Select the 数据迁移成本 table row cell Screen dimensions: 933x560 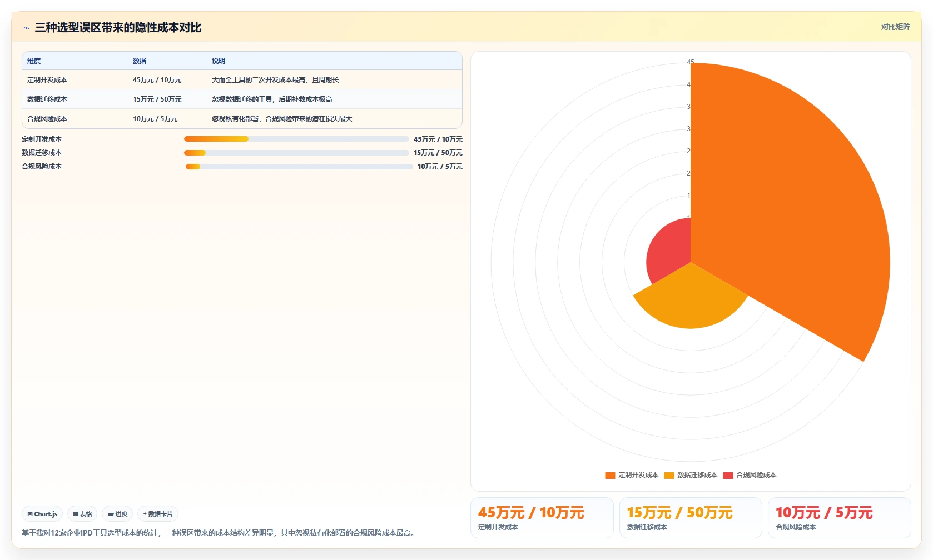[47, 99]
